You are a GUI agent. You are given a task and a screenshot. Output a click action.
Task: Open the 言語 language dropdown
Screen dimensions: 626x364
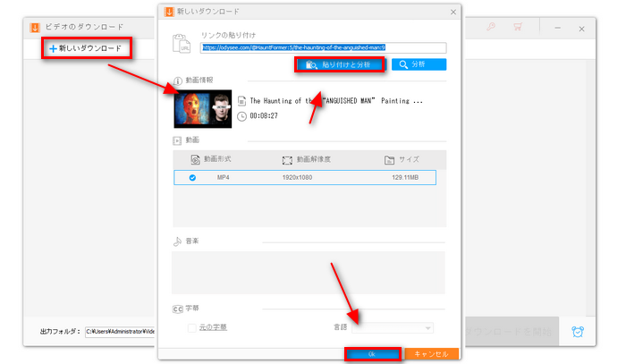(393, 327)
